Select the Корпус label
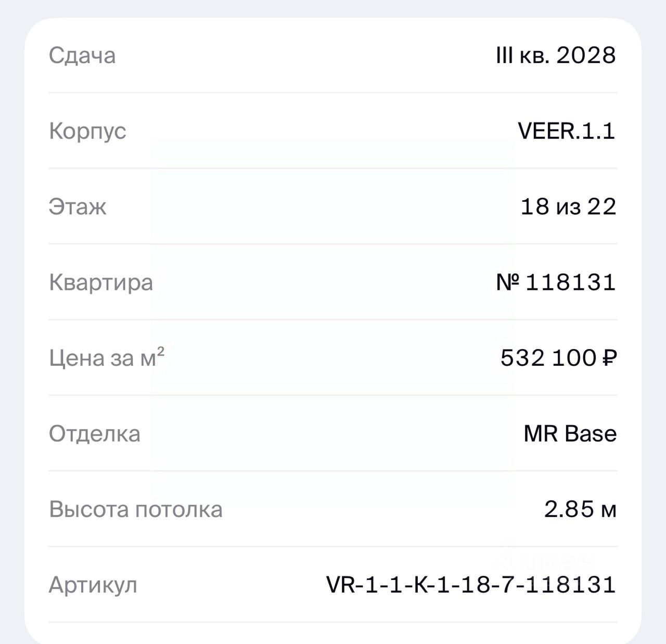Viewport: 666px width, 644px height. (x=87, y=131)
